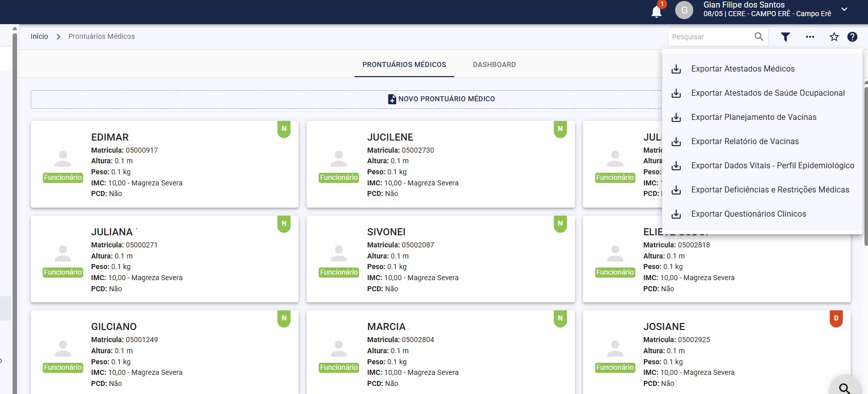Mark page as favorite with star icon
868x394 pixels.
834,37
